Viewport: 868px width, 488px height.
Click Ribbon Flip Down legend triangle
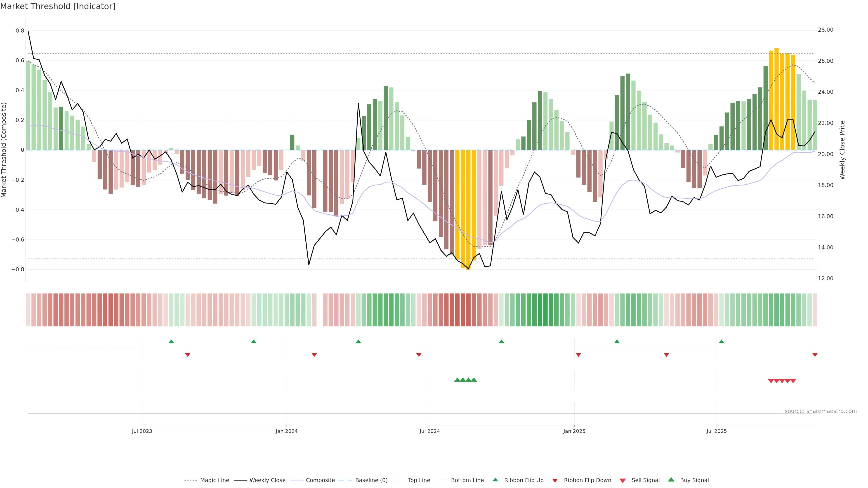click(555, 480)
